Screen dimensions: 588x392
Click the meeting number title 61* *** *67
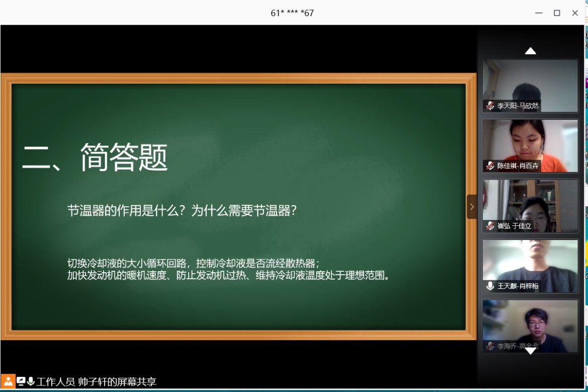click(292, 13)
